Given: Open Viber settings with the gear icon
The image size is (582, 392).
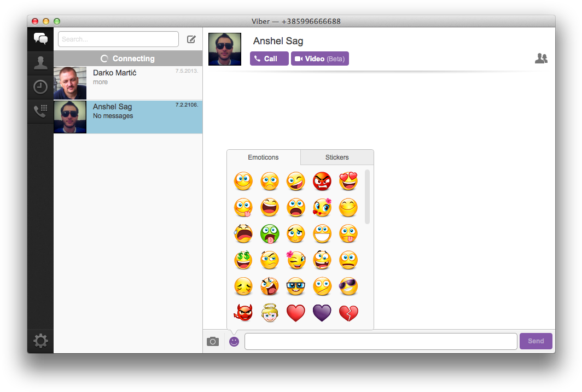Looking at the screenshot, I should pos(40,341).
